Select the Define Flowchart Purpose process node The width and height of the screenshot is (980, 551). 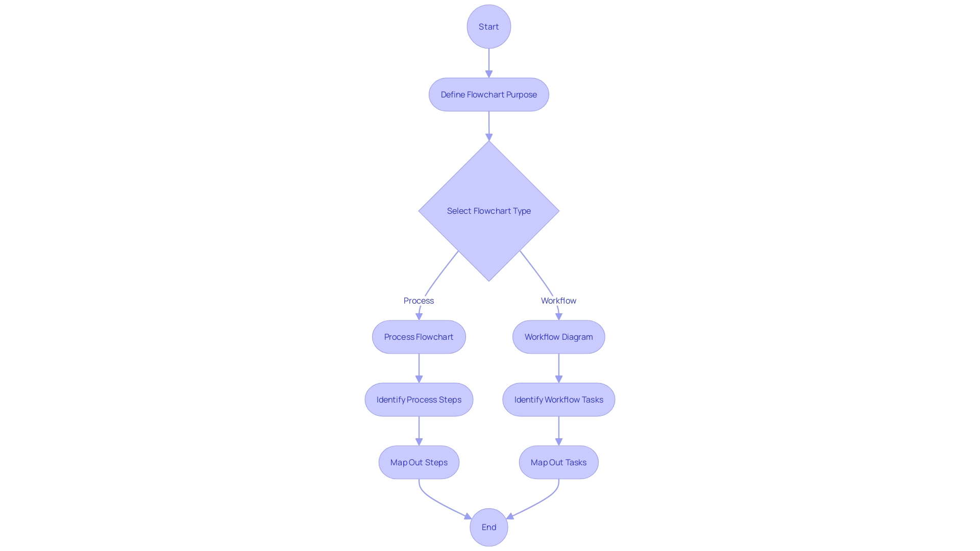(488, 94)
